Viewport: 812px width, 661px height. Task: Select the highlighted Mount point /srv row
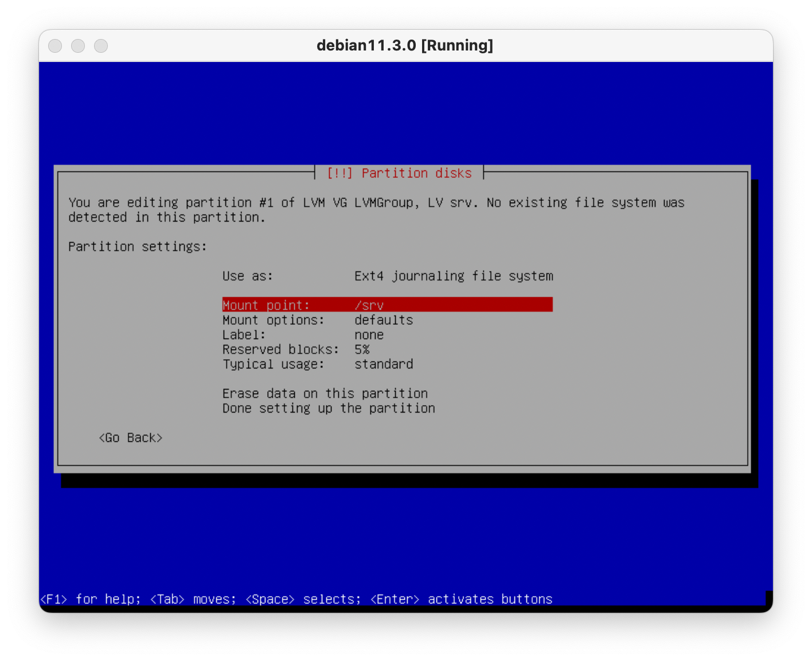coord(387,305)
